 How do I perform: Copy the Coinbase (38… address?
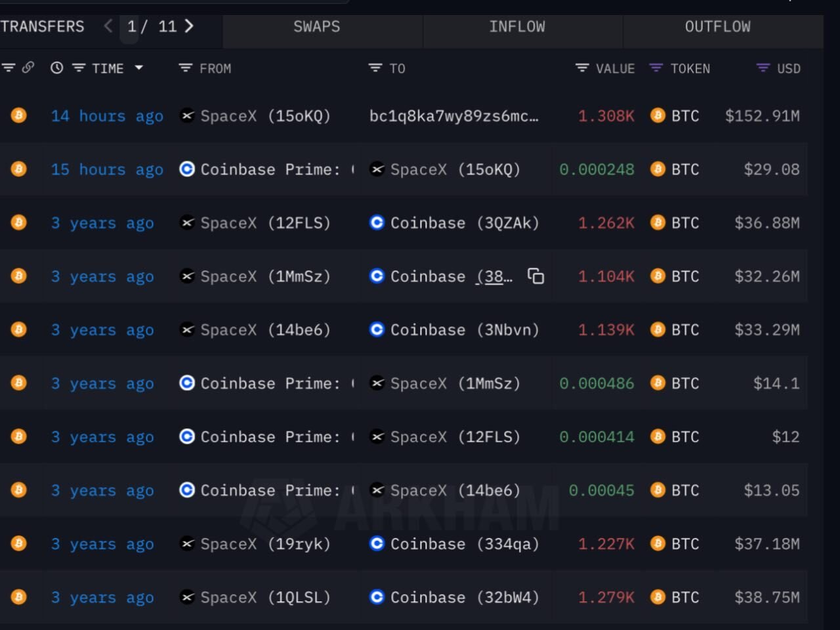[x=536, y=276]
